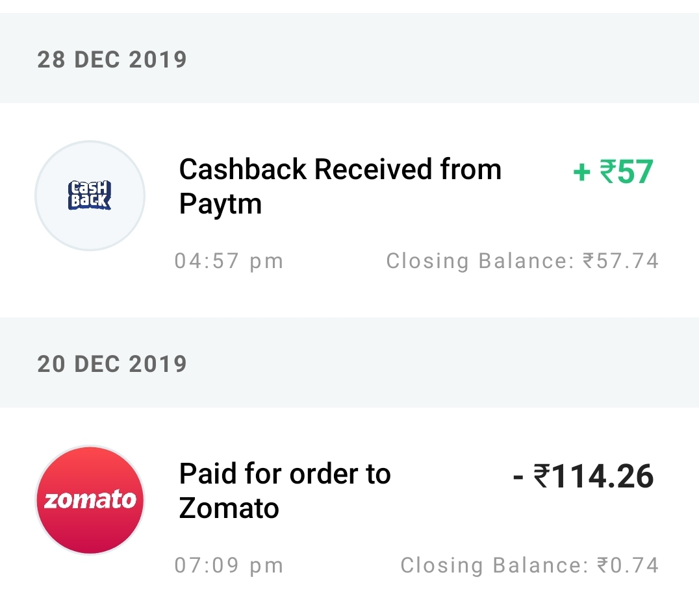Click the green plus sign before ₹57

click(x=581, y=173)
